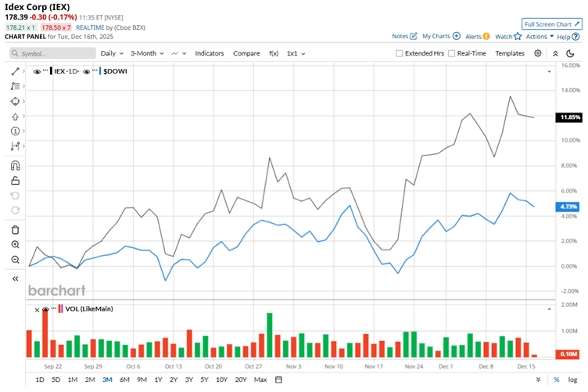This screenshot has height=392, width=588.
Task: Switch to dark mode moon icon
Action: pyautogui.click(x=570, y=53)
